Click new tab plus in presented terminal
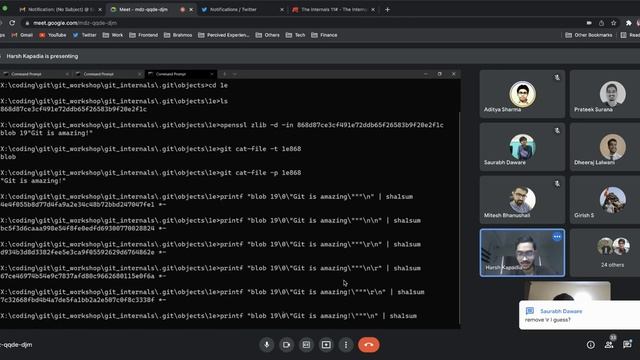This screenshot has width=640, height=360. coord(224,74)
